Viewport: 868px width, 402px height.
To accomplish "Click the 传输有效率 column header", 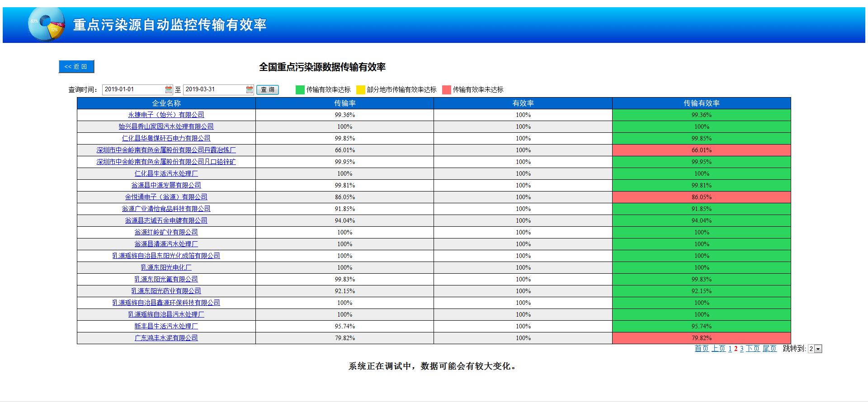I will (701, 103).
